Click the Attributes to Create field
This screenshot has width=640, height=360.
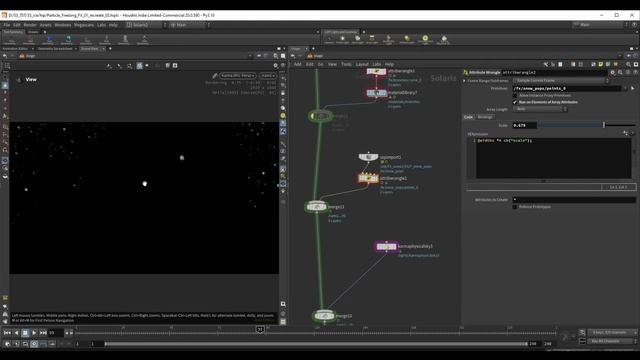tap(573, 200)
